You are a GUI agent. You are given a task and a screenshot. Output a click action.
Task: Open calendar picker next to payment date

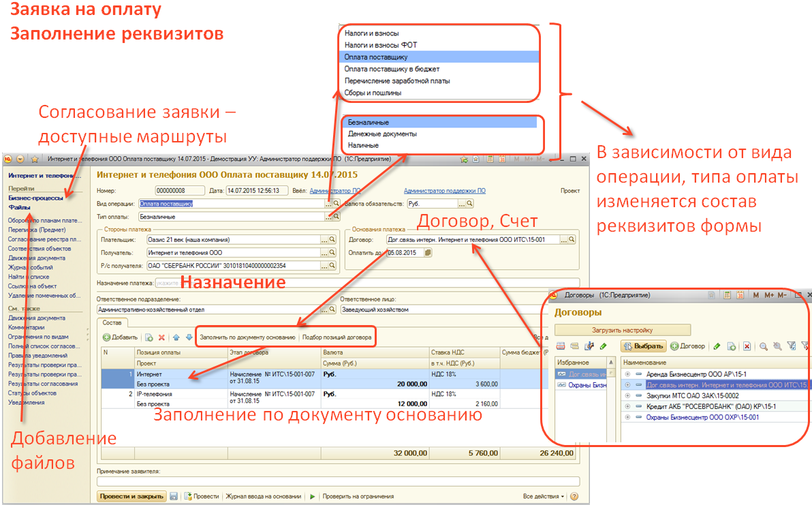click(428, 253)
